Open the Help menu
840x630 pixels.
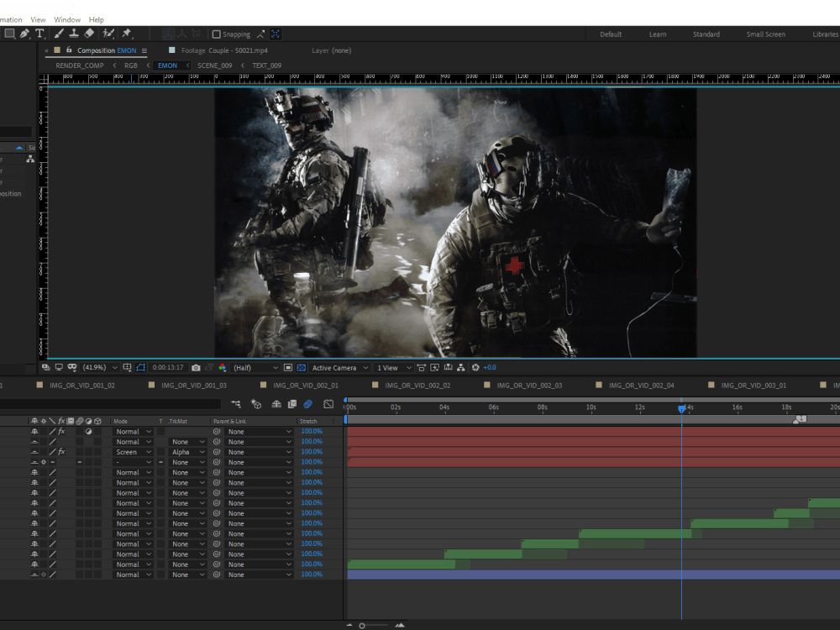97,19
